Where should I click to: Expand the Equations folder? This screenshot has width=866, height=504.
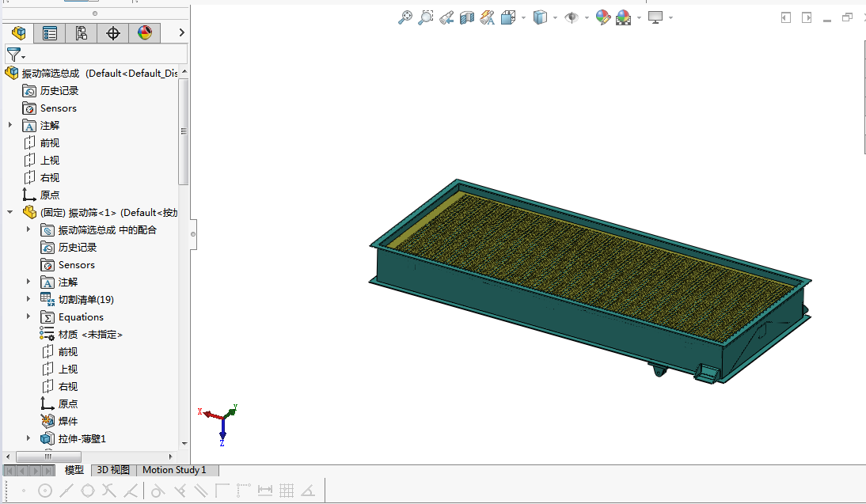[x=28, y=316]
